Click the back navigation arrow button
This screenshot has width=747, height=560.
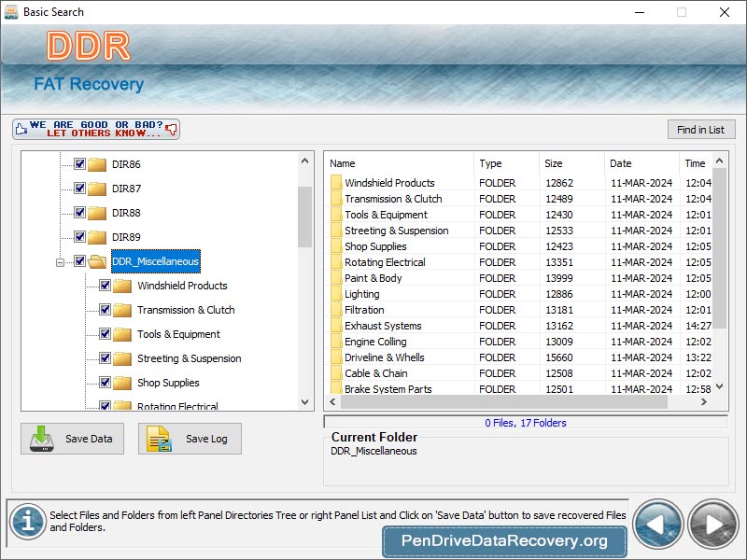658,525
